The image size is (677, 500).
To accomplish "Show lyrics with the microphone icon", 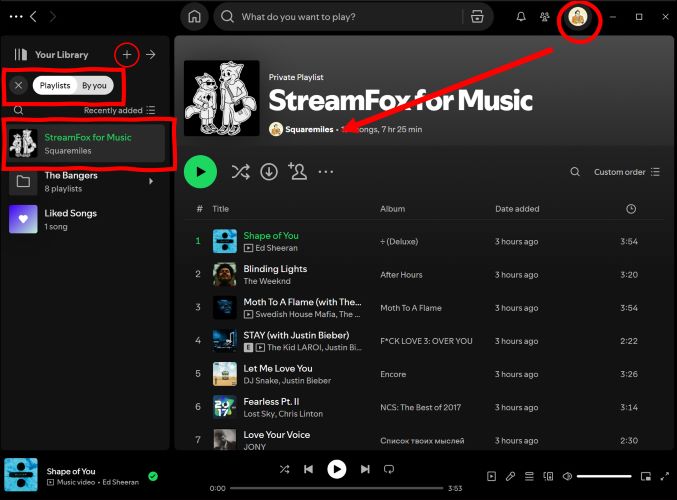I will (x=510, y=476).
